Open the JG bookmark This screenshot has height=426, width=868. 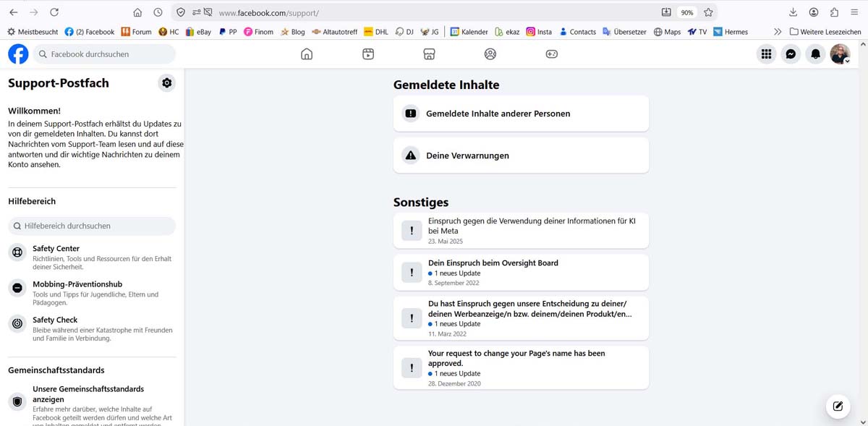pyautogui.click(x=429, y=32)
